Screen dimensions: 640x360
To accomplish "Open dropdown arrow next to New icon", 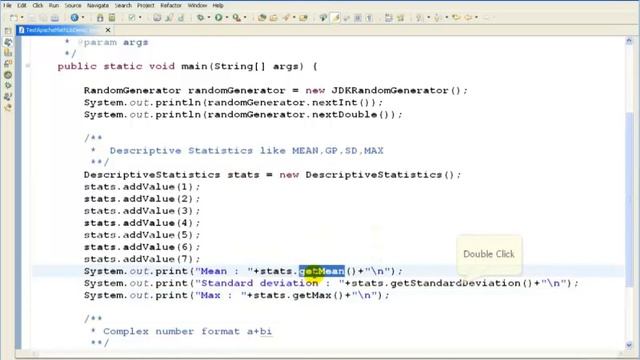I will click(x=22, y=18).
